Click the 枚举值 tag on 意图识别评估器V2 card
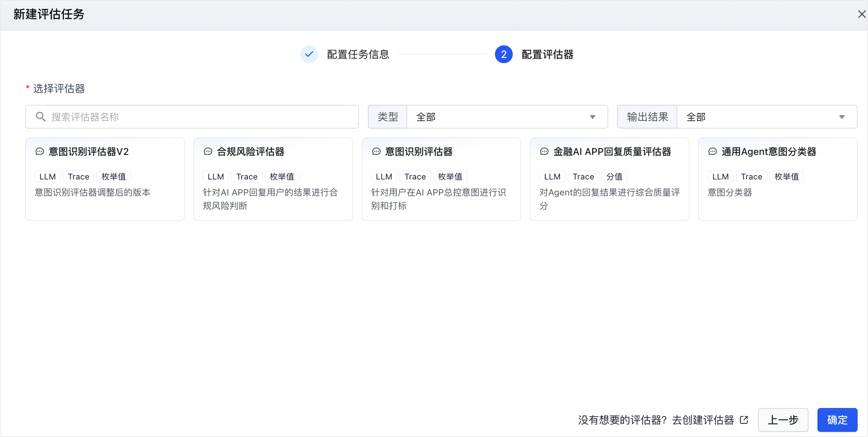 point(114,177)
